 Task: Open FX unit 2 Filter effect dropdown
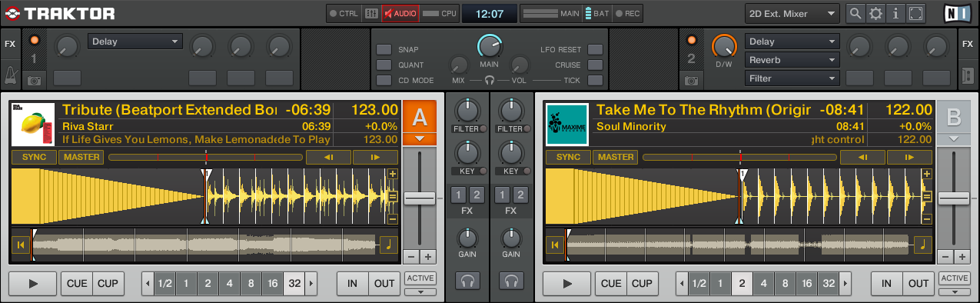[792, 78]
